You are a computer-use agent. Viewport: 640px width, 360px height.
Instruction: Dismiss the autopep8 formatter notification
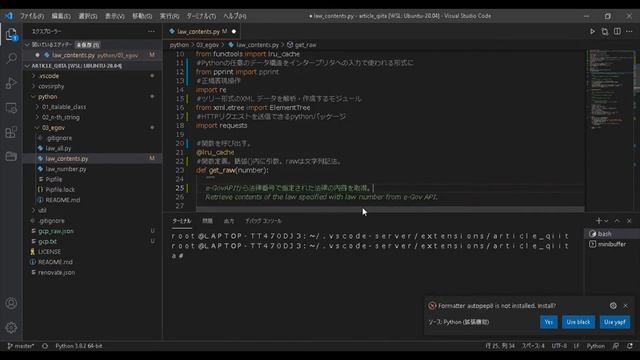626,306
